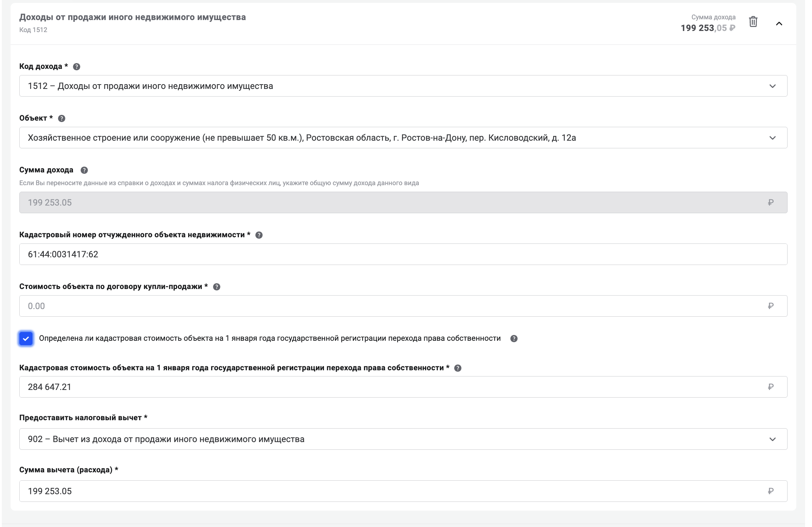The height and width of the screenshot is (527, 812).
Task: Open the Объект dropdown
Action: 403,138
